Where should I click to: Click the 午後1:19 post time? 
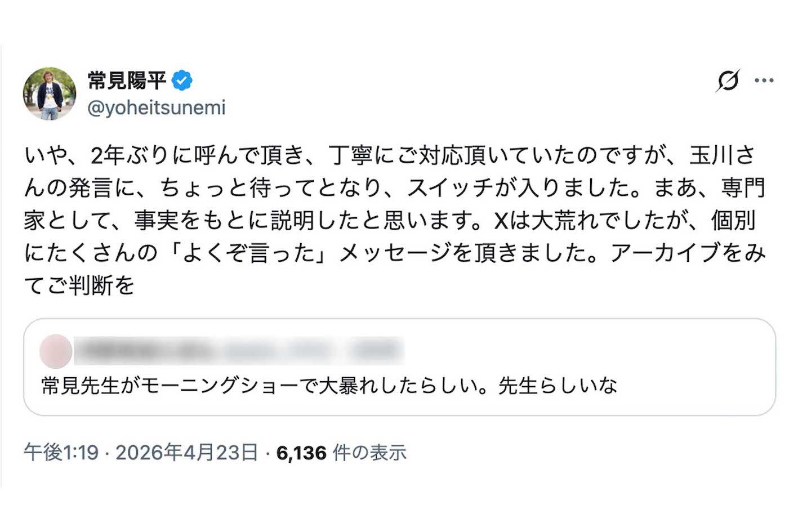click(61, 453)
